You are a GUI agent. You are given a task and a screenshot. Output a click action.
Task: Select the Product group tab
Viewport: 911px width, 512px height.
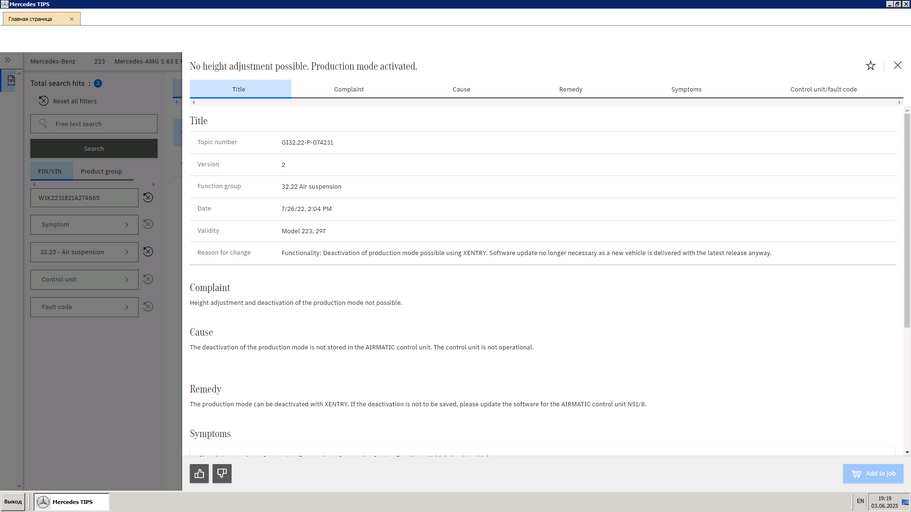click(101, 171)
